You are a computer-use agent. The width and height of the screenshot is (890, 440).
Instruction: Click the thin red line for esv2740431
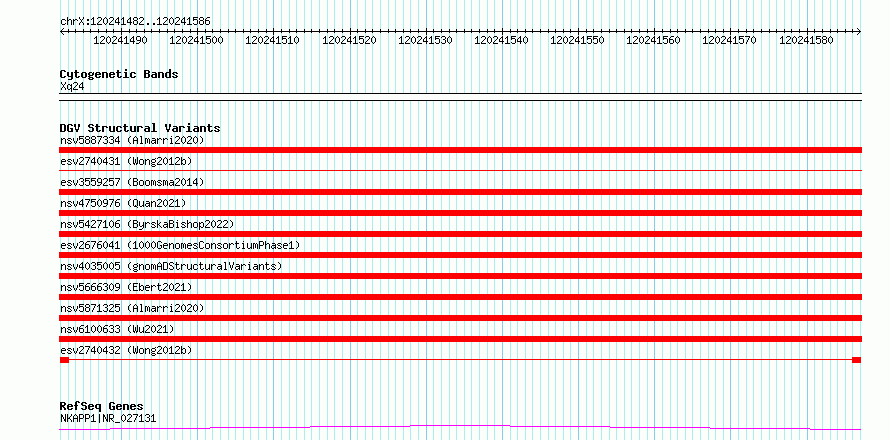coord(460,170)
